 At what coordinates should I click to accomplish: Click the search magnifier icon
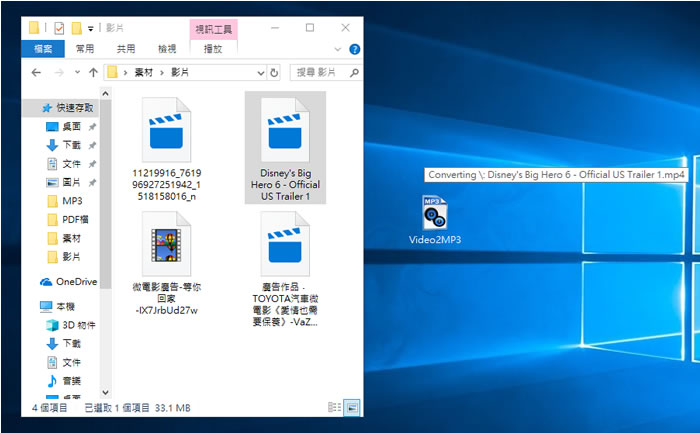point(354,72)
